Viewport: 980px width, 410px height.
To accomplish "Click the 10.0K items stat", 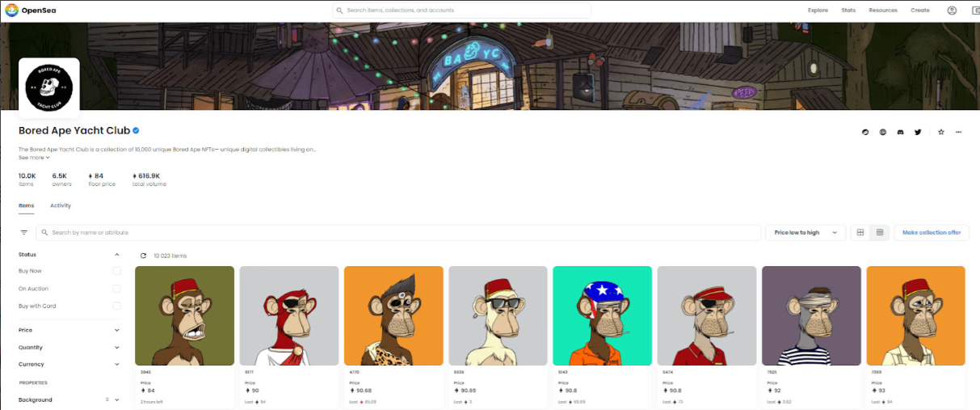I will point(27,180).
